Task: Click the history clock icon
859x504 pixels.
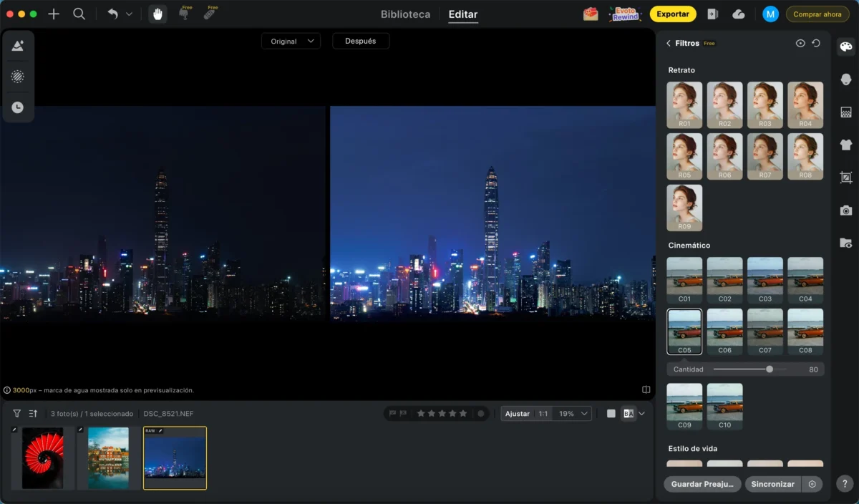Action: [18, 107]
